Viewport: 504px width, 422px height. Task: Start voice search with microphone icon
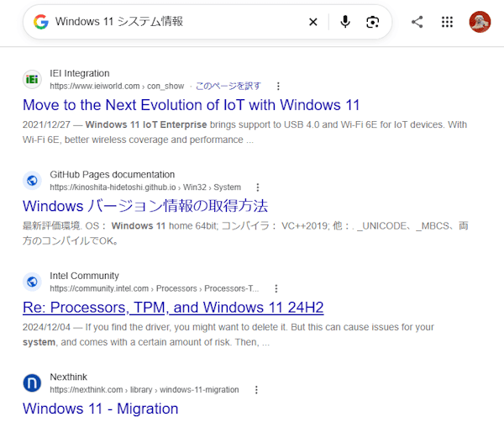pyautogui.click(x=345, y=22)
